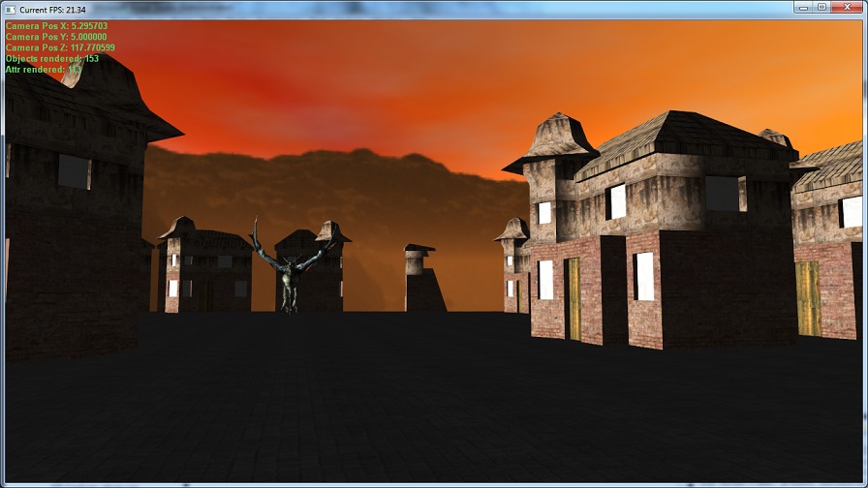
Task: Maximize the render window
Action: coord(821,7)
